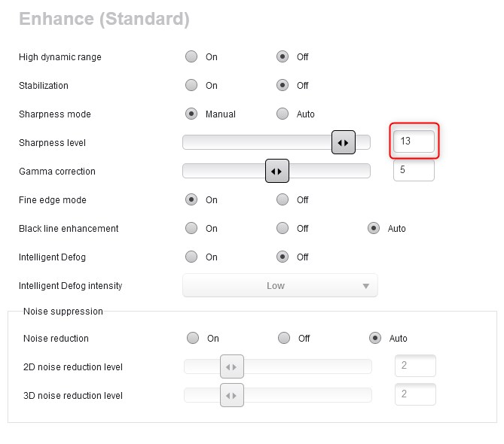Choose Manual sharpness mode

click(191, 114)
